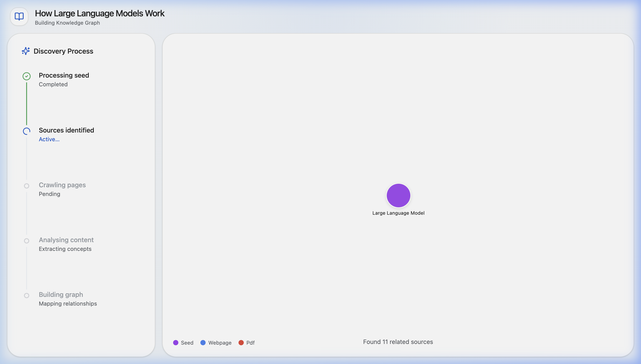
Task: Click the open book icon
Action: click(x=19, y=17)
